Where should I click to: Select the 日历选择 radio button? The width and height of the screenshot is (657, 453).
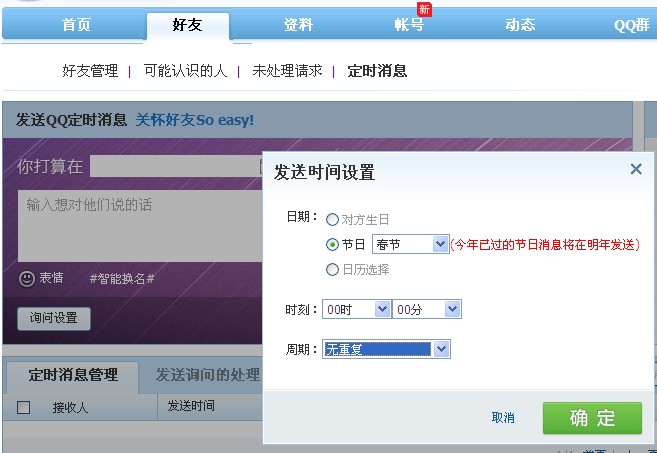click(332, 269)
